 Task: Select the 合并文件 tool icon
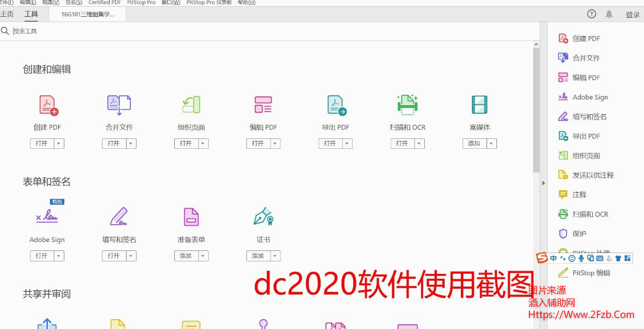click(x=119, y=105)
